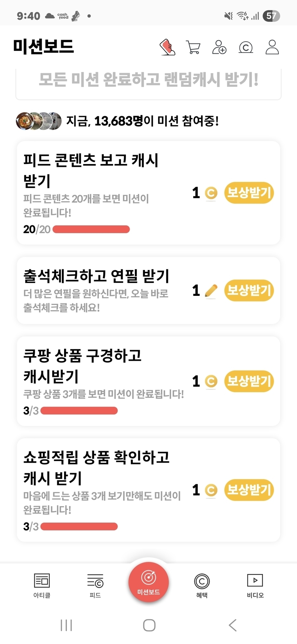This screenshot has width=297, height=644.
Task: Tap the invite friend icon
Action: pyautogui.click(x=219, y=47)
